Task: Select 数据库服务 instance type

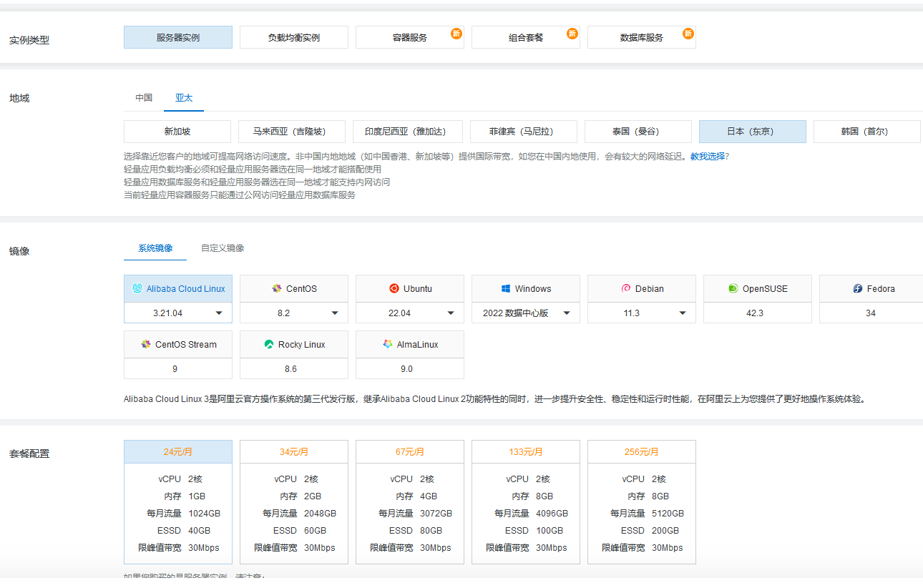Action: [x=642, y=37]
